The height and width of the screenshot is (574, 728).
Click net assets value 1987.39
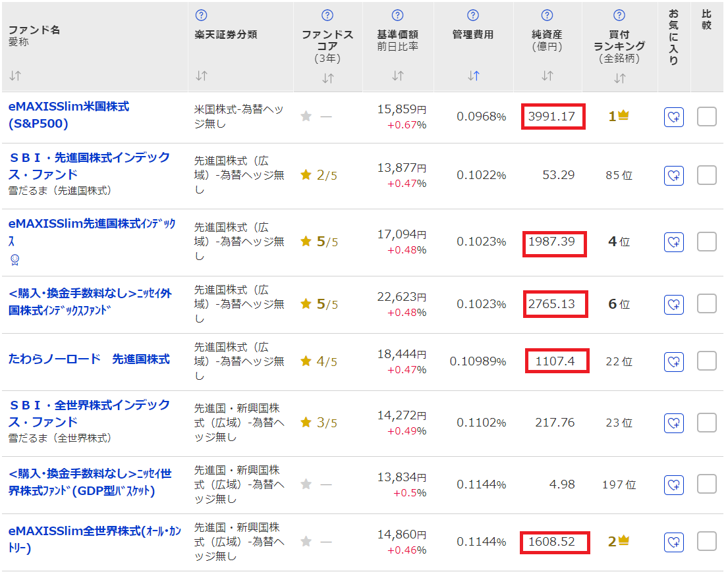coord(551,242)
